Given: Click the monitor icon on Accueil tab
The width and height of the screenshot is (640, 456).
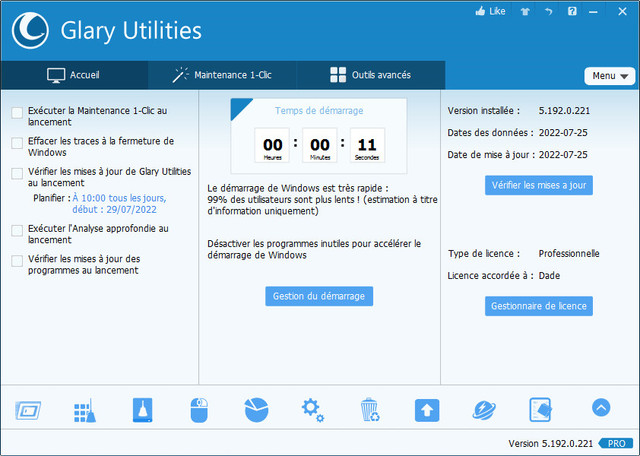Looking at the screenshot, I should (x=56, y=76).
